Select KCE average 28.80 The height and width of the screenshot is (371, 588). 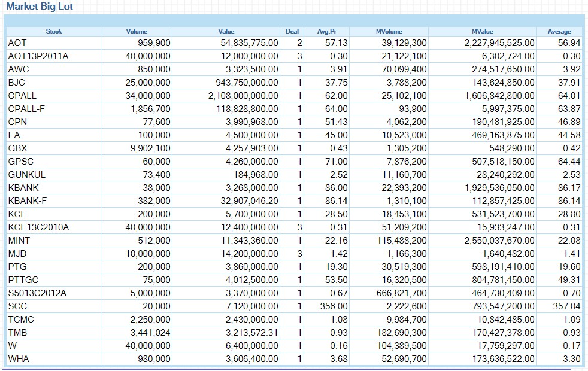point(569,214)
